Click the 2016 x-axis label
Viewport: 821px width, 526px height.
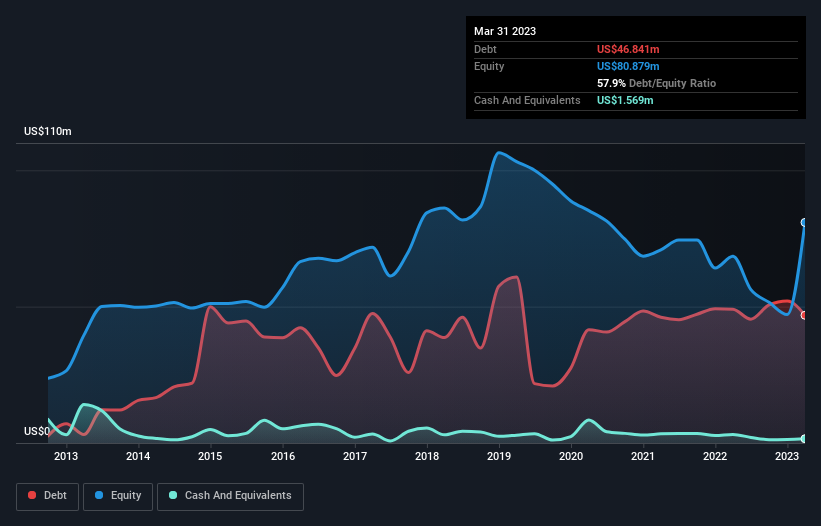(283, 456)
